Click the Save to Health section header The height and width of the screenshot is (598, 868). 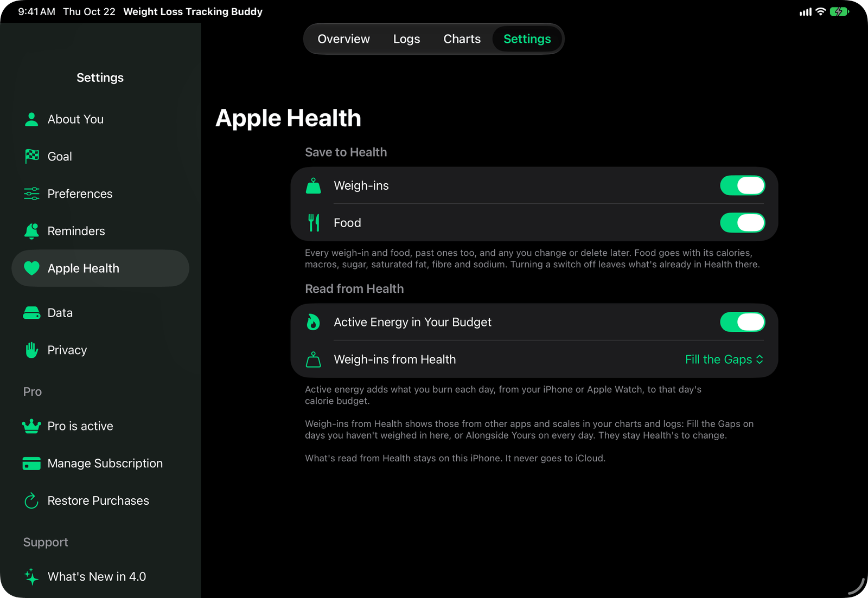pos(346,152)
